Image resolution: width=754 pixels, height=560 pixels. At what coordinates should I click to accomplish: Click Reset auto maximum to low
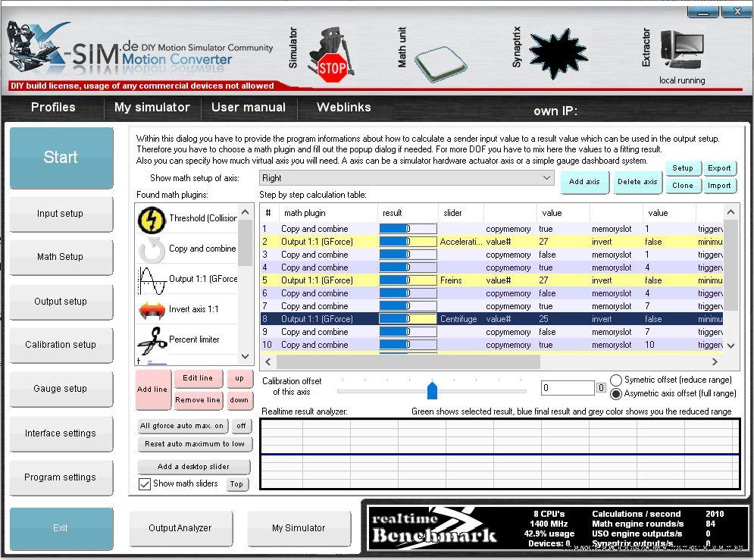click(x=194, y=444)
